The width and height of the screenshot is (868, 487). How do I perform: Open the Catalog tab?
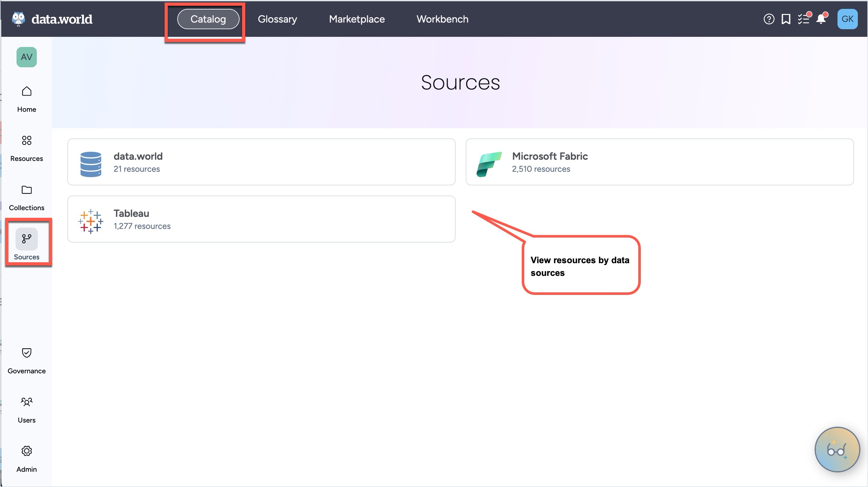pyautogui.click(x=208, y=19)
